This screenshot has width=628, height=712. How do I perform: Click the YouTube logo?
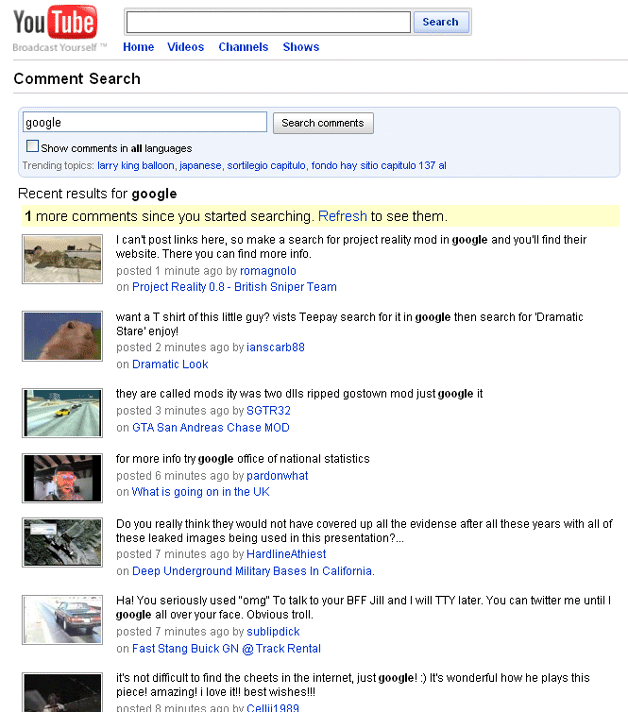click(55, 24)
